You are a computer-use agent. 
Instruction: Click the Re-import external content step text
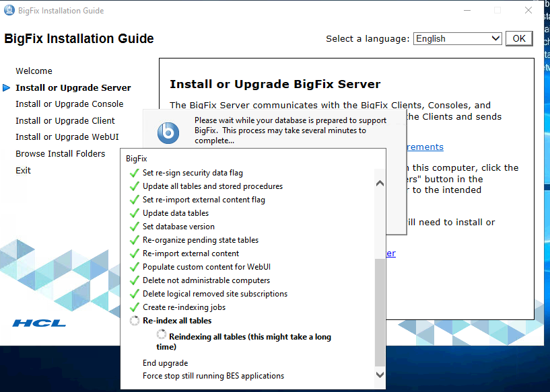[191, 253]
